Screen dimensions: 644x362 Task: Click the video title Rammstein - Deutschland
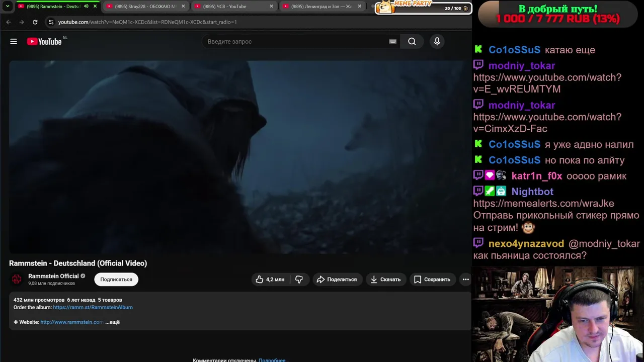(78, 263)
